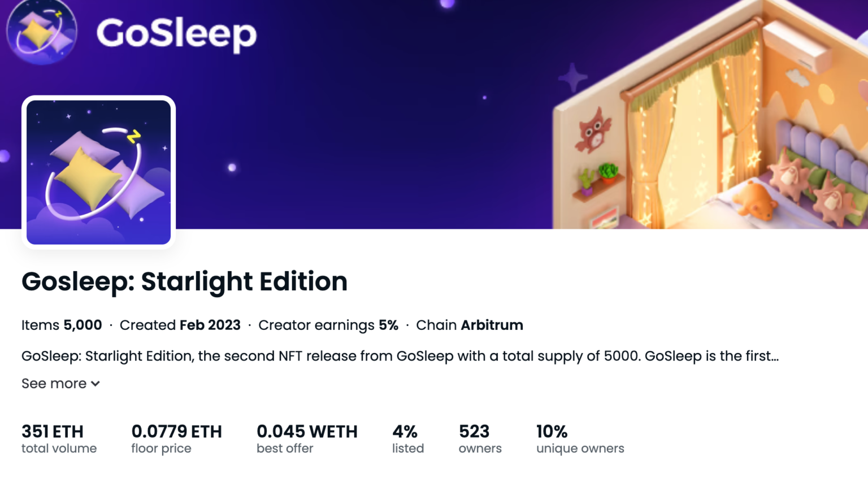Image resolution: width=868 pixels, height=483 pixels.
Task: Select the Created Feb 2023 text
Action: [180, 325]
